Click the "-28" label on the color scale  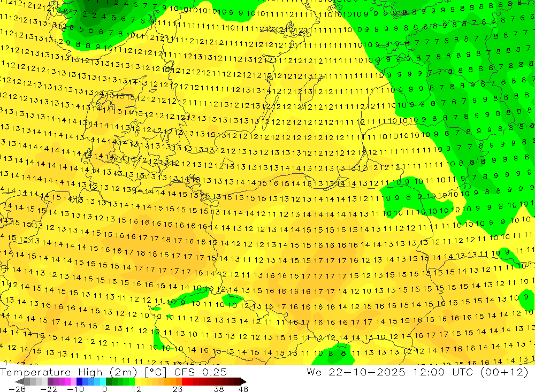click(x=17, y=389)
